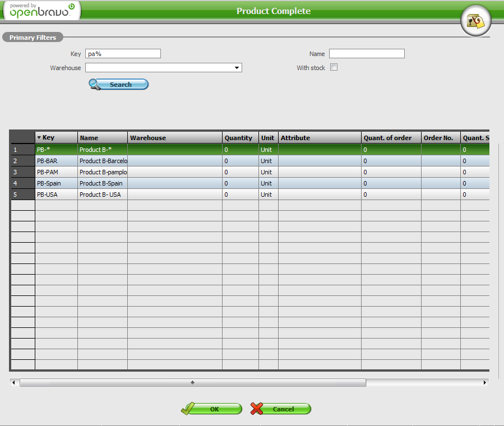Click row number 1 in grid
The width and height of the screenshot is (504, 426).
[23, 150]
